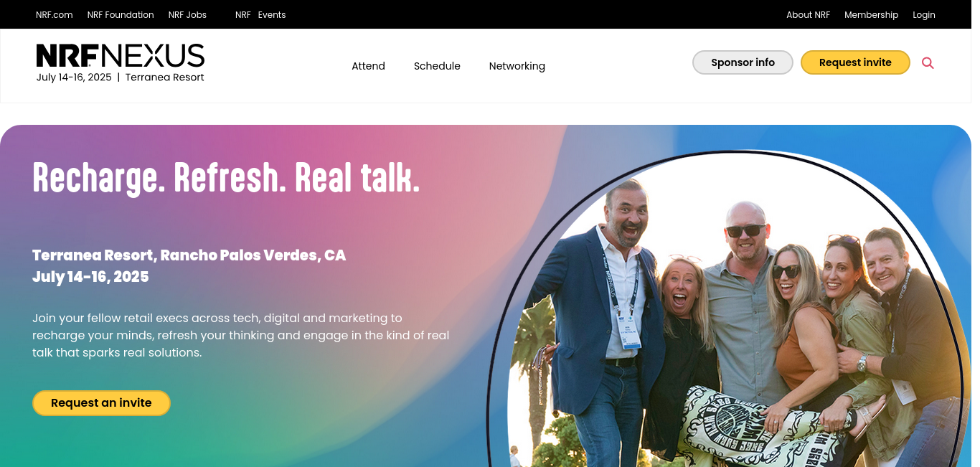Screen dimensions: 980x467
Task: Go to the NRF.com link
Action: tap(55, 14)
